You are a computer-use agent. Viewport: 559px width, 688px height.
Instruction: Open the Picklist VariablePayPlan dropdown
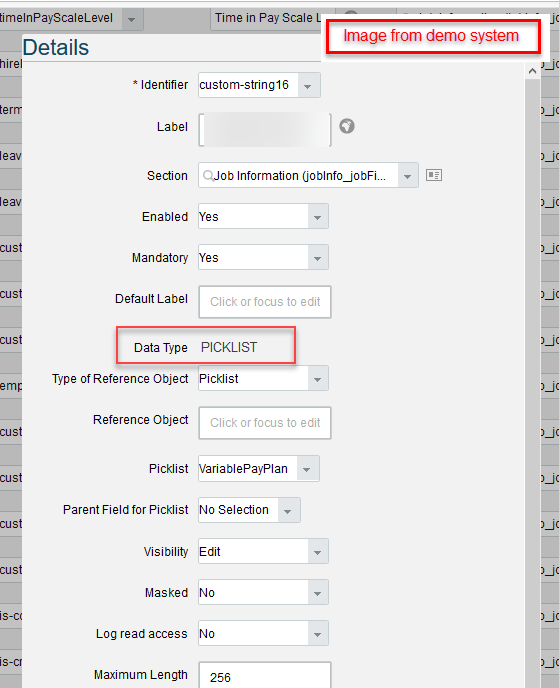point(308,469)
